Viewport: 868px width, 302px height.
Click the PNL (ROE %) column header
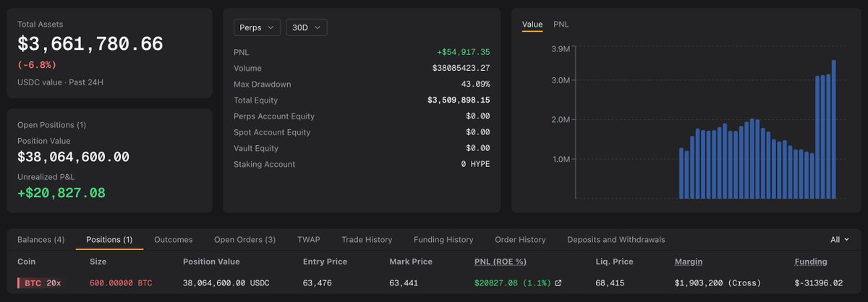point(500,262)
